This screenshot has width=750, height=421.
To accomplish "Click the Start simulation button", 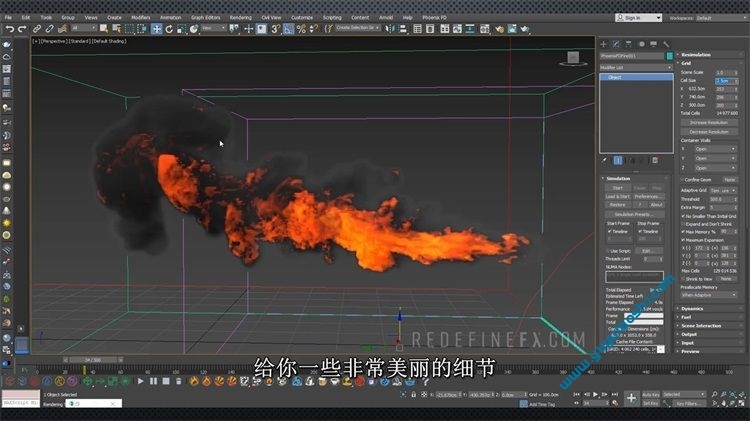I will 618,188.
